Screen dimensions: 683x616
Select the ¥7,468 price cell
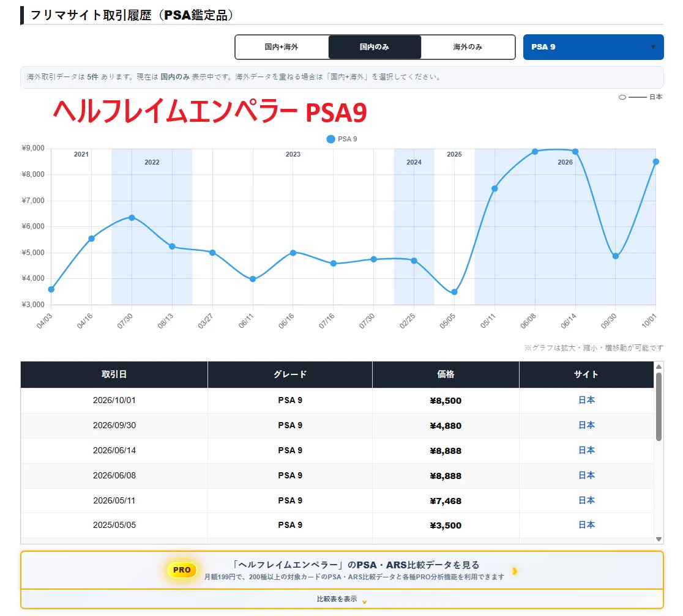click(446, 501)
